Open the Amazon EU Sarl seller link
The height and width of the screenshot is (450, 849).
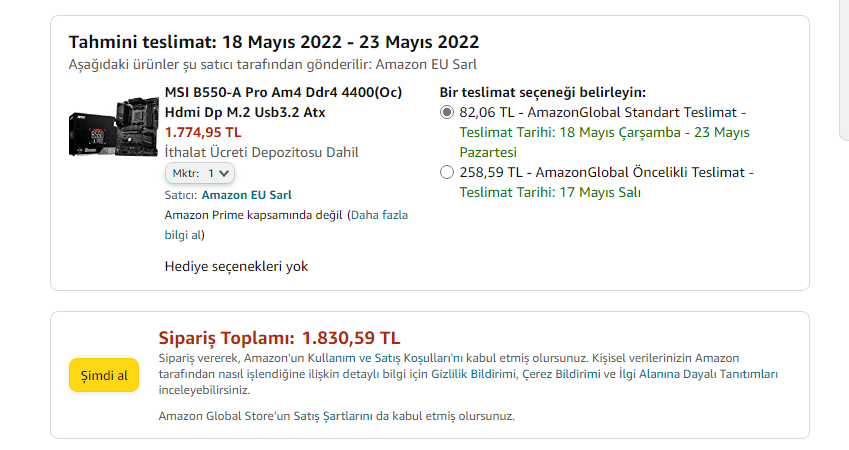[246, 195]
